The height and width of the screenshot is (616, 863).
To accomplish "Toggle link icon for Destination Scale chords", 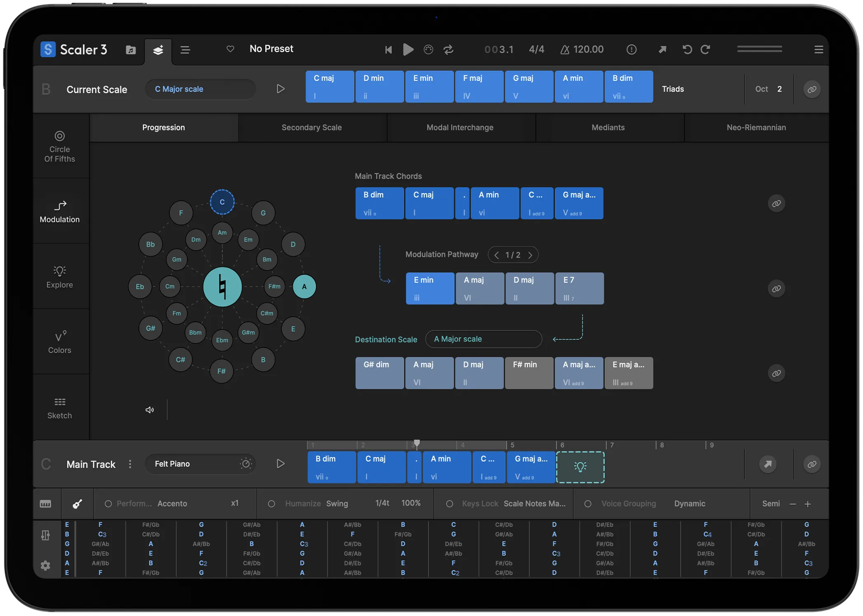I will (x=776, y=373).
